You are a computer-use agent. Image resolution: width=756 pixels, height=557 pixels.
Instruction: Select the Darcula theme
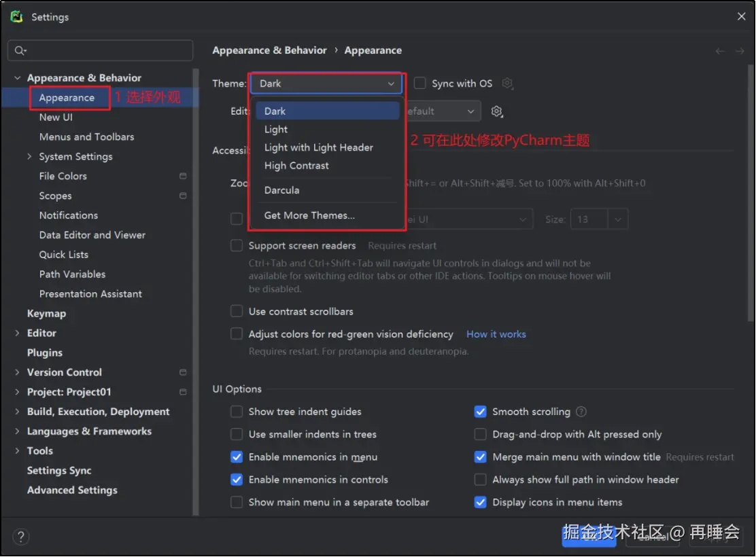click(328, 190)
